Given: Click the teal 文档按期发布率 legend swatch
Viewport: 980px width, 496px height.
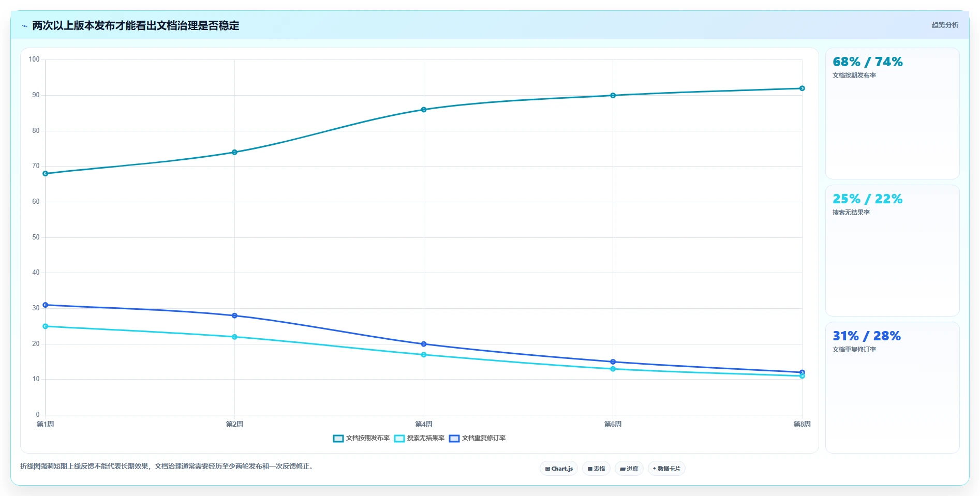Looking at the screenshot, I should [338, 439].
